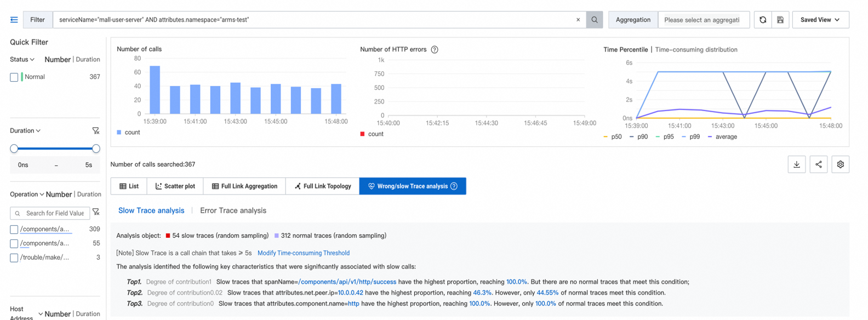This screenshot has height=320, width=868.
Task: Click the Search for Field Value box
Action: pyautogui.click(x=50, y=213)
